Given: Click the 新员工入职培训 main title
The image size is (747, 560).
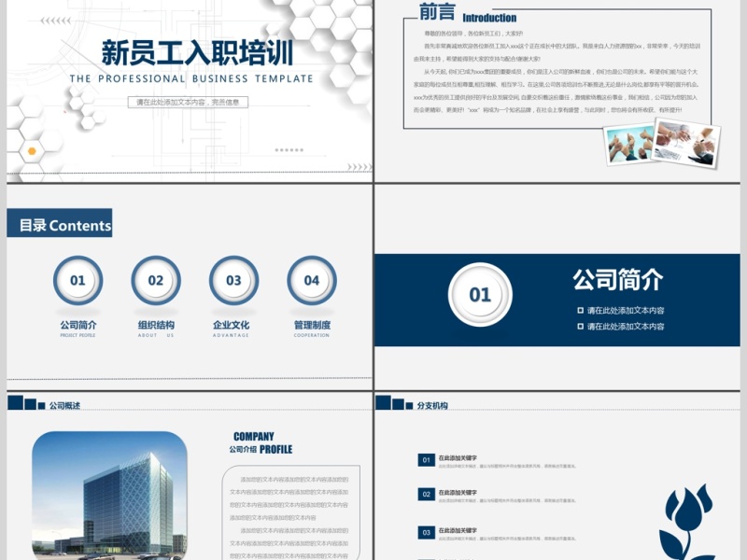Looking at the screenshot, I should [x=198, y=51].
